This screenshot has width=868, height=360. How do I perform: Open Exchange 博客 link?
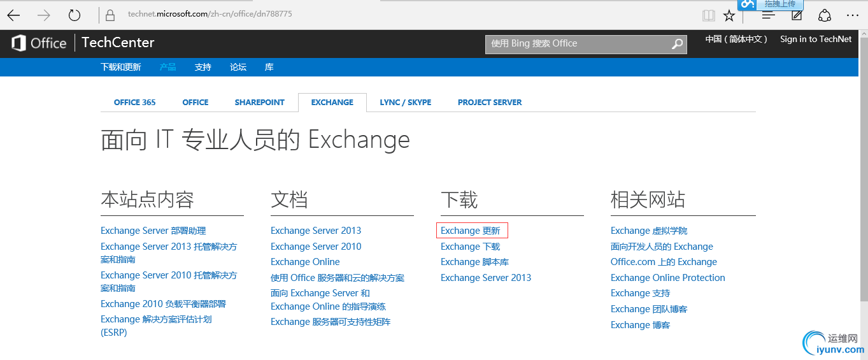point(641,325)
